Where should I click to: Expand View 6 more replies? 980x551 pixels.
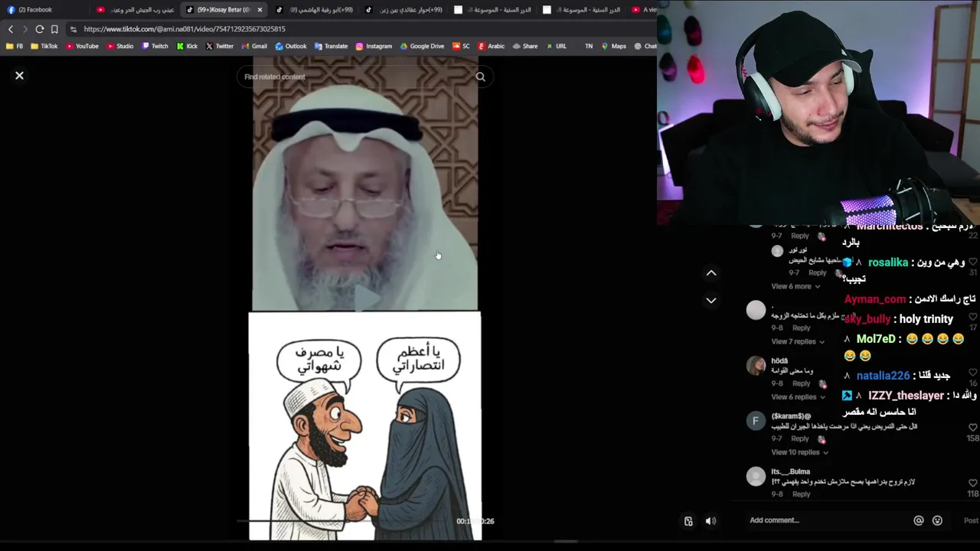[x=795, y=286]
